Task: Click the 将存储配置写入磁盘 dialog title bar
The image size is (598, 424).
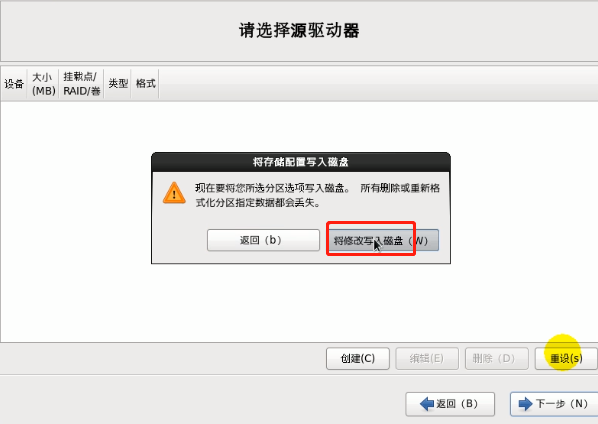Action: point(301,162)
